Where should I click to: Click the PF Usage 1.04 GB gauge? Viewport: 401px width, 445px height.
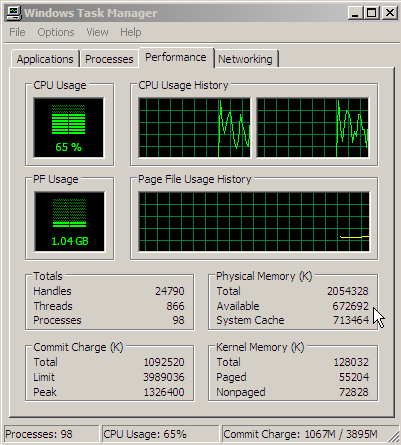pos(69,222)
